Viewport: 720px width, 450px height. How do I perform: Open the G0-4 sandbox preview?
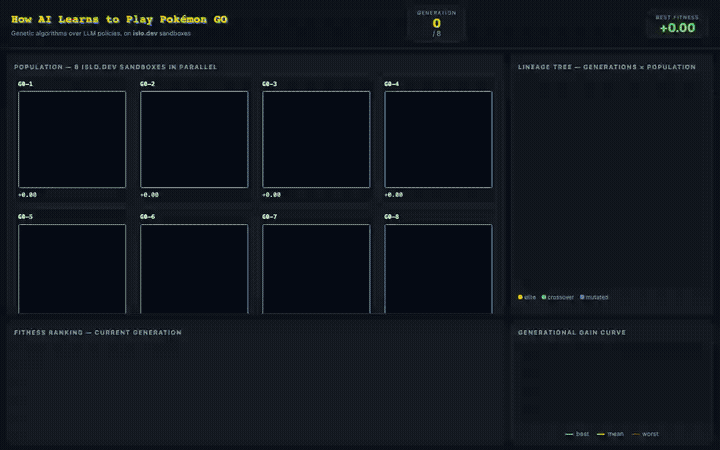coord(439,139)
